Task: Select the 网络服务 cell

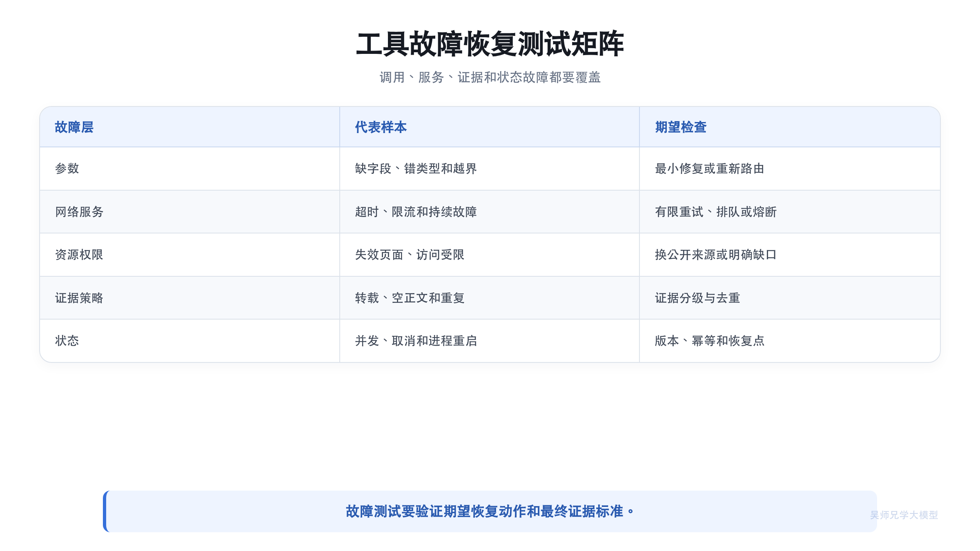Action: (190, 212)
